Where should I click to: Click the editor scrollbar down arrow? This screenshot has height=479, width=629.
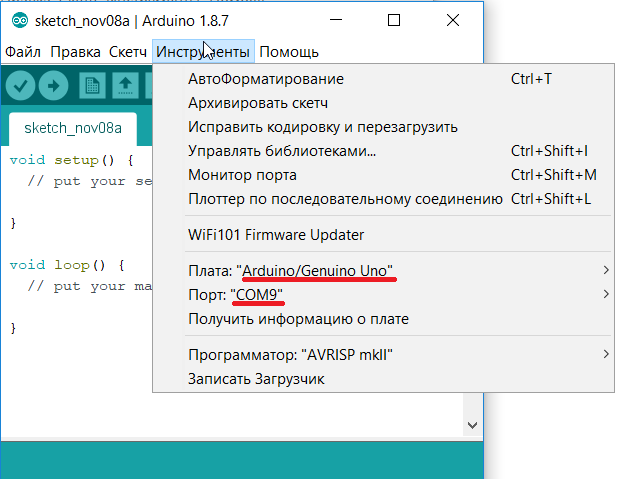click(x=473, y=425)
